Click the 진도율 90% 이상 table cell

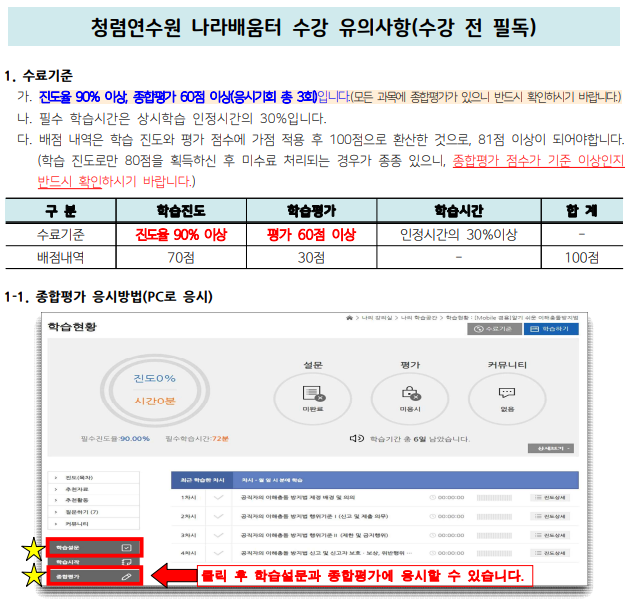point(181,234)
